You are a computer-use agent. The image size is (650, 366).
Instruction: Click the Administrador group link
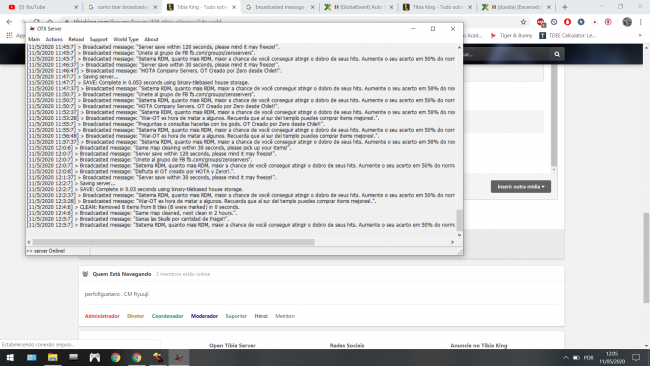(x=102, y=316)
